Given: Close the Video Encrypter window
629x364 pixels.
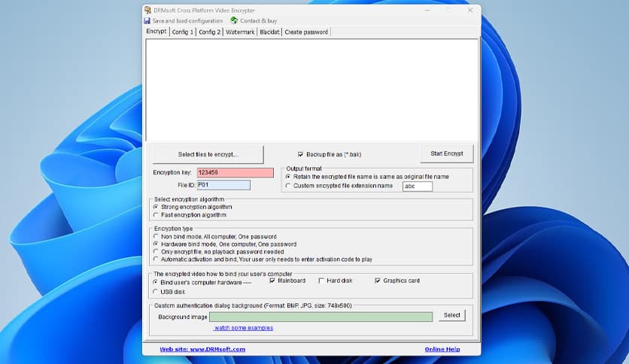Looking at the screenshot, I should [470, 10].
